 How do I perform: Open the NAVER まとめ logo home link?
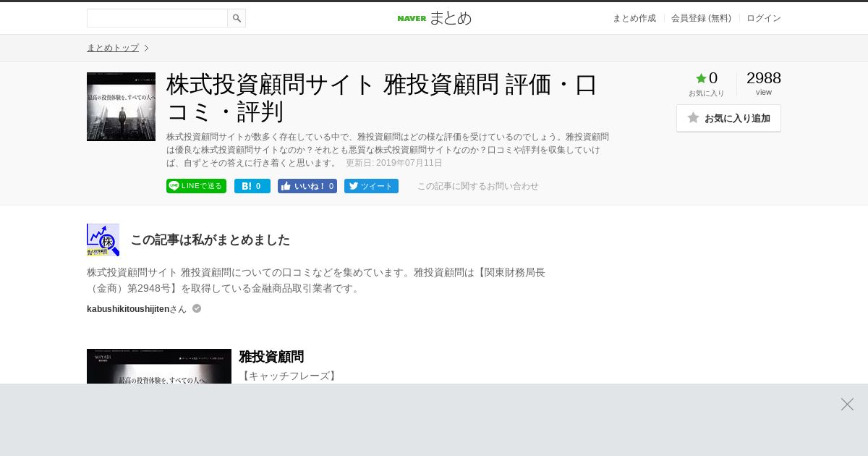[x=434, y=18]
